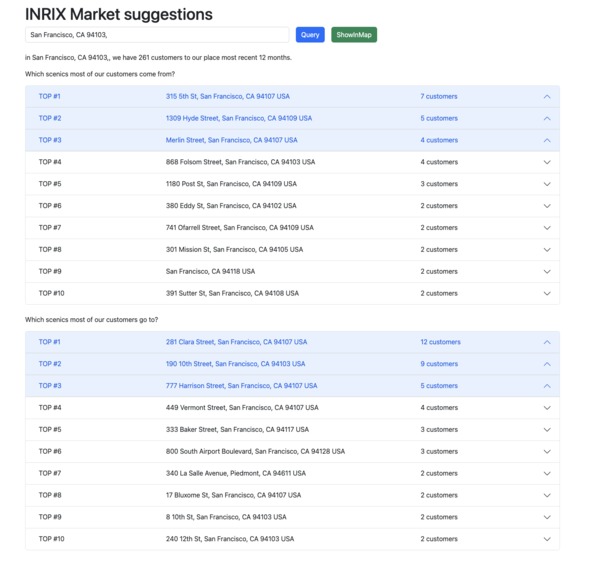Image resolution: width=614 pixels, height=573 pixels.
Task: Click the 9 customers count
Action: click(439, 364)
